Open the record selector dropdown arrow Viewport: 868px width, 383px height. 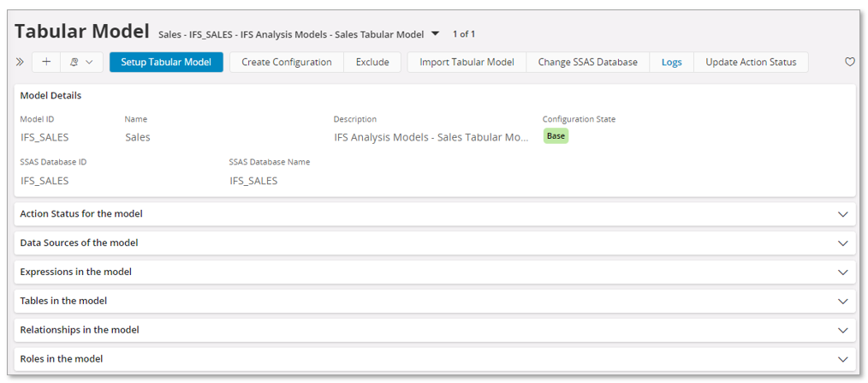coord(435,34)
